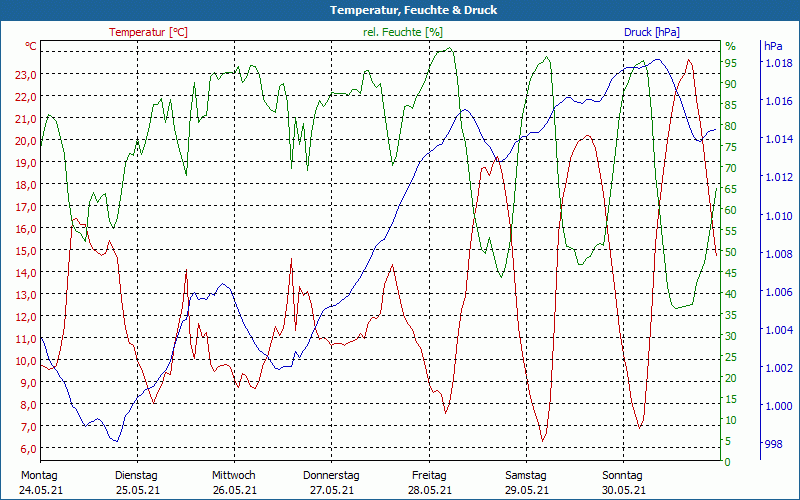Image resolution: width=800 pixels, height=500 pixels.
Task: Click the 20,0 temperature axis value
Action: 26,141
